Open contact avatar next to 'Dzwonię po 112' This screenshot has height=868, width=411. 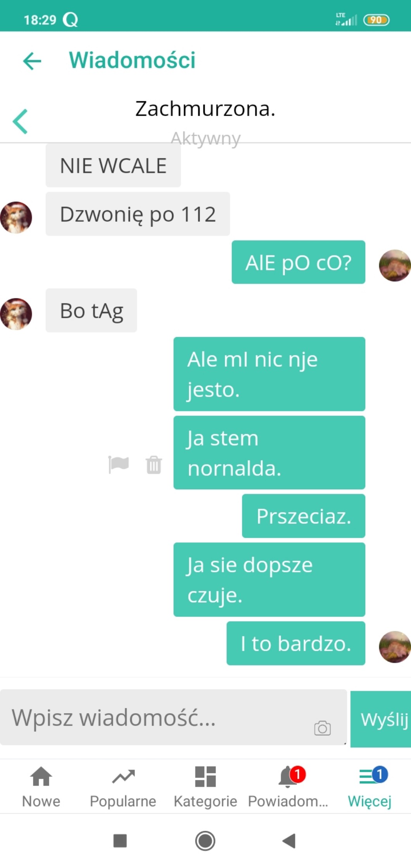coord(16,217)
